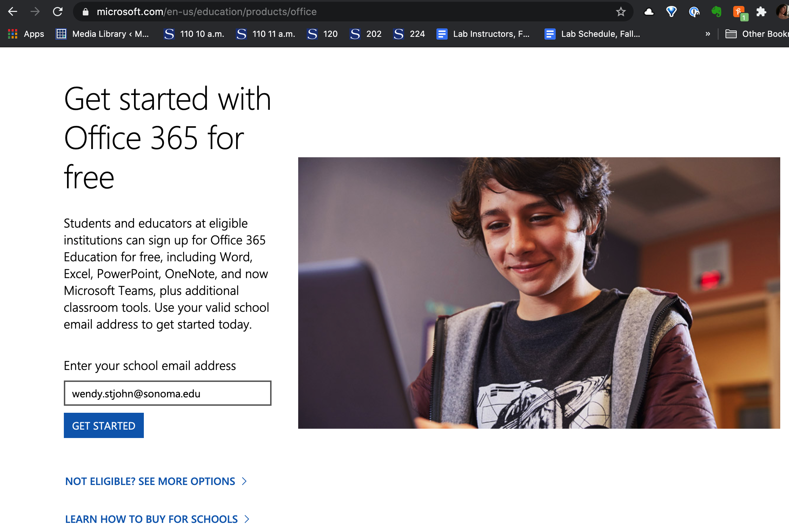
Task: Open the 120 bookmark
Action: click(x=322, y=34)
